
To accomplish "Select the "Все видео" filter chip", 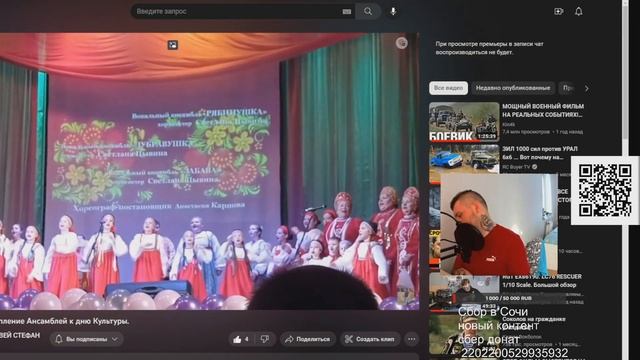I will [x=448, y=88].
